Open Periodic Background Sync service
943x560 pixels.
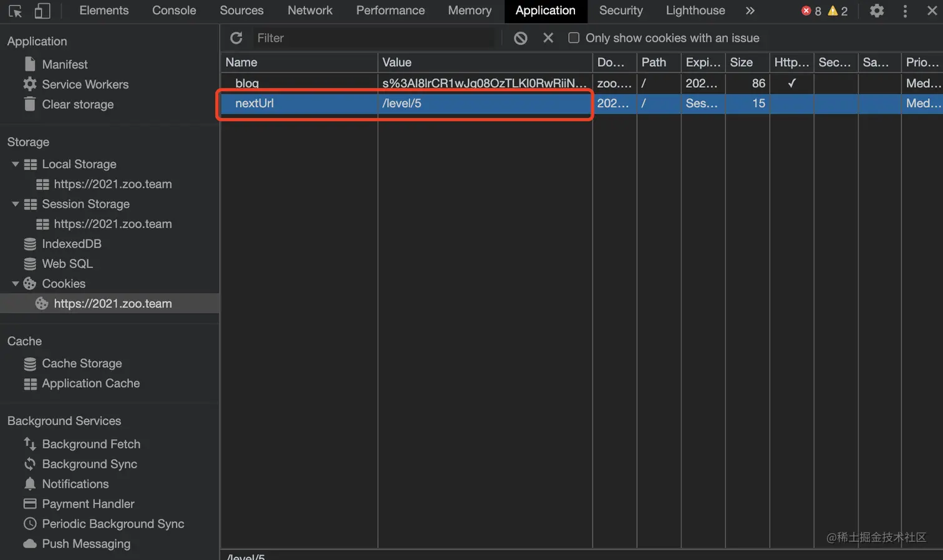113,524
